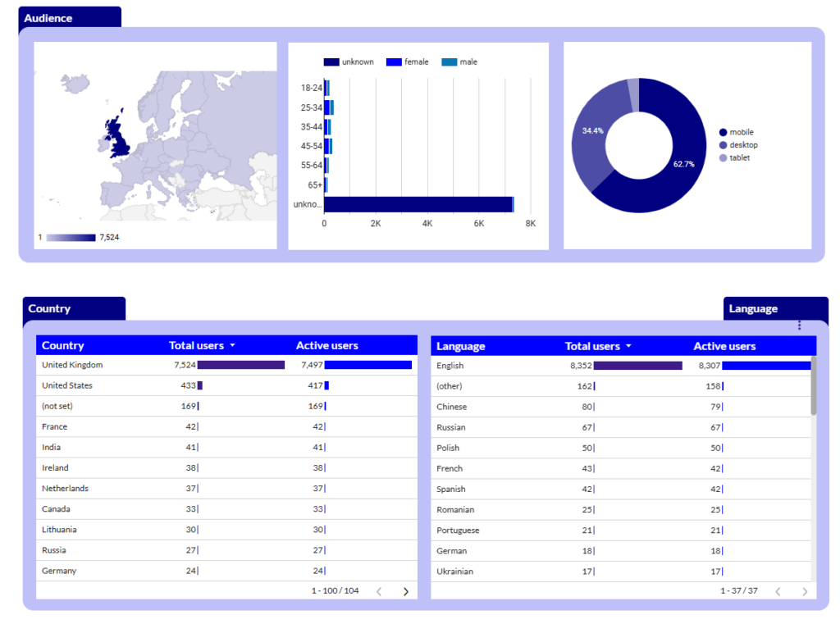Toggle the unknown series in bar chart legend
The image size is (840, 624).
(349, 62)
